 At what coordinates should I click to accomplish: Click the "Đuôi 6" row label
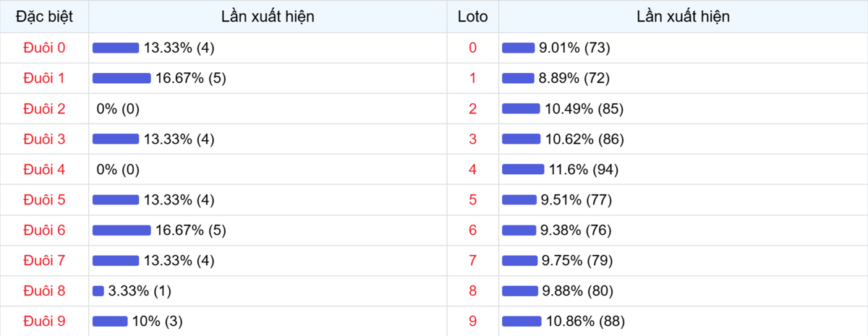pyautogui.click(x=44, y=230)
